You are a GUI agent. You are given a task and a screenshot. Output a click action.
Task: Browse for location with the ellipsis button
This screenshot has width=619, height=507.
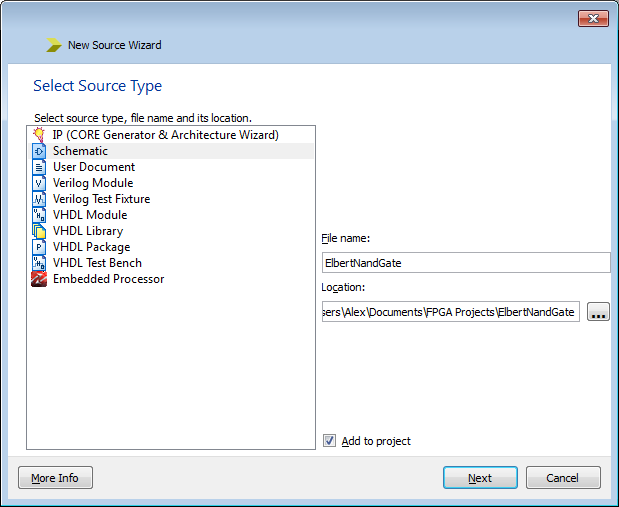click(598, 312)
